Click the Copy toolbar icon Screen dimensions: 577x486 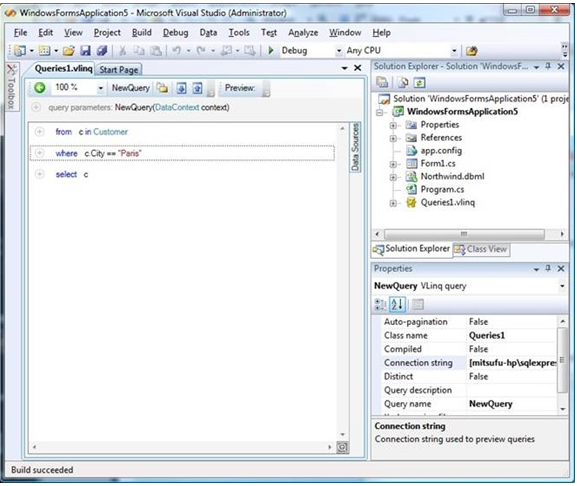point(139,50)
